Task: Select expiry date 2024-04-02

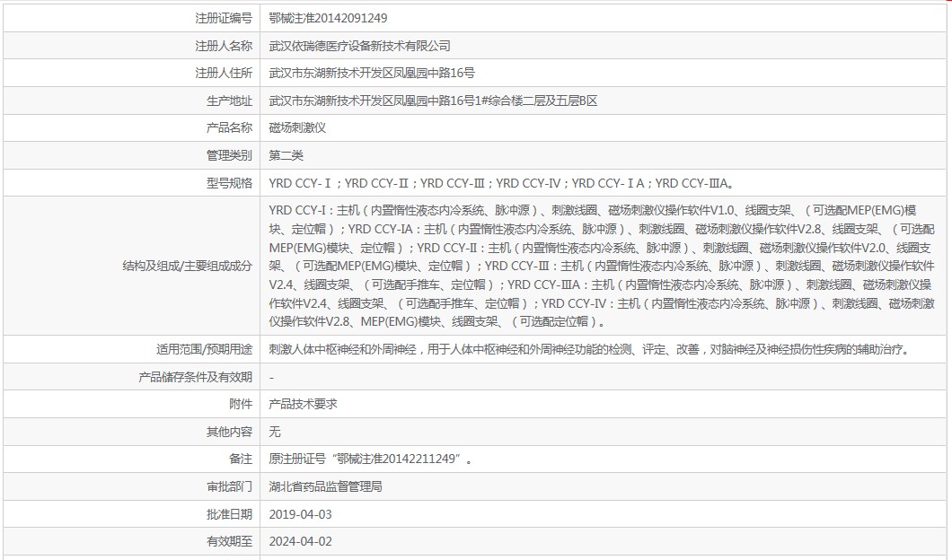Action: (301, 542)
